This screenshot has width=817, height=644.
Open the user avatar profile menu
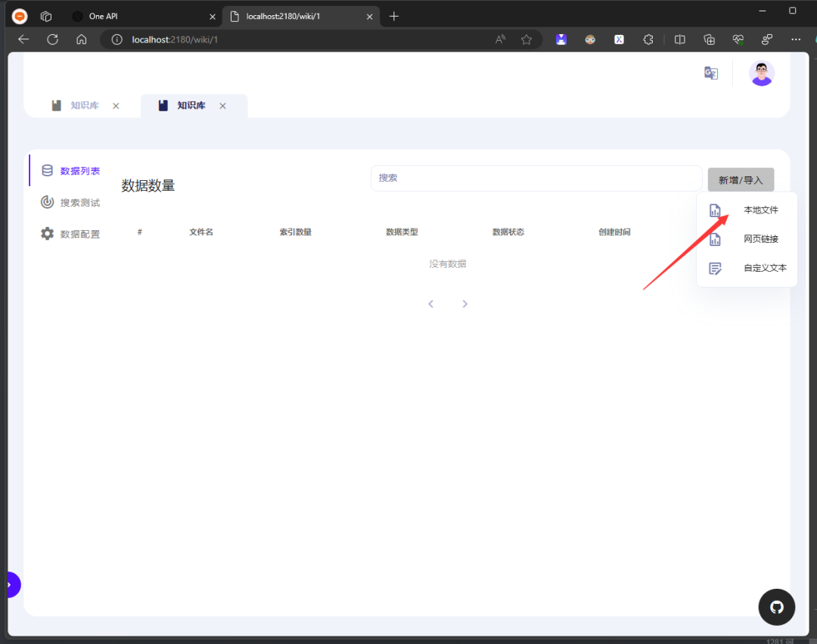[x=761, y=73]
